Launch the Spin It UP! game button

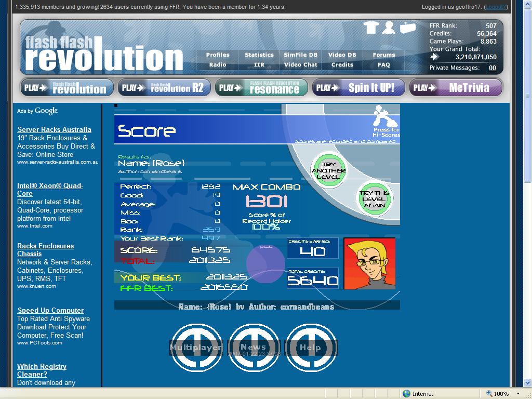point(358,88)
